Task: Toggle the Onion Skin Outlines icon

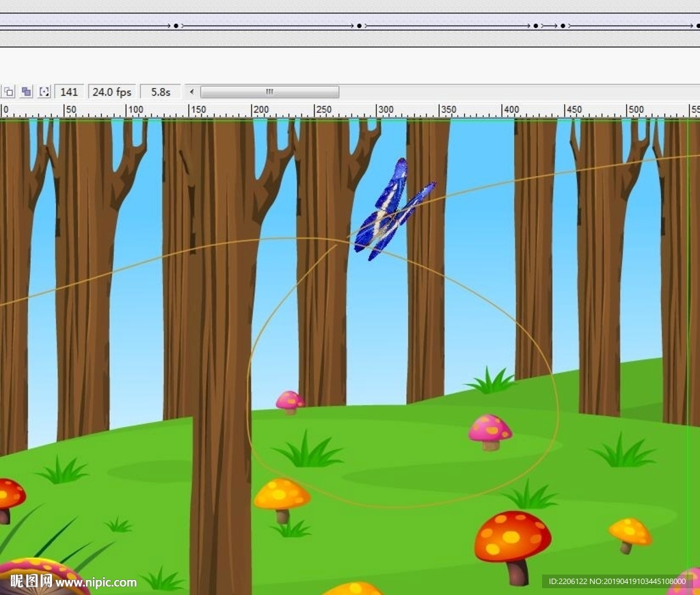Action: 8,92
